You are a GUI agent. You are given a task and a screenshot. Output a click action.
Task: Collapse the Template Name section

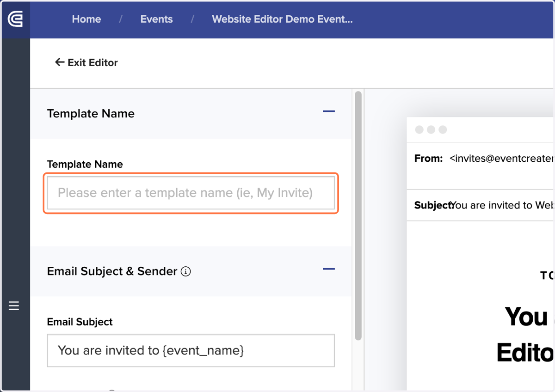[329, 111]
